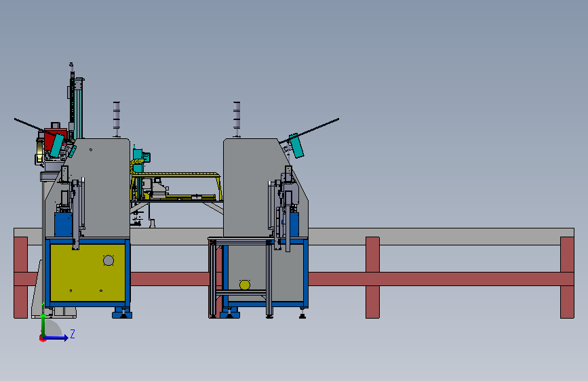Select the long red horizontal crossbeam on the right

point(441,279)
